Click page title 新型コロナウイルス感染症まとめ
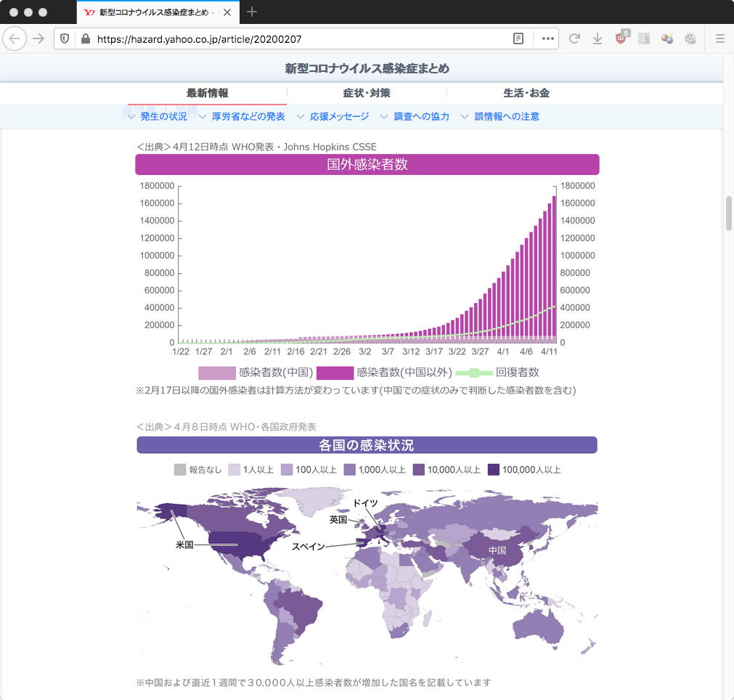The width and height of the screenshot is (734, 700). point(367,68)
